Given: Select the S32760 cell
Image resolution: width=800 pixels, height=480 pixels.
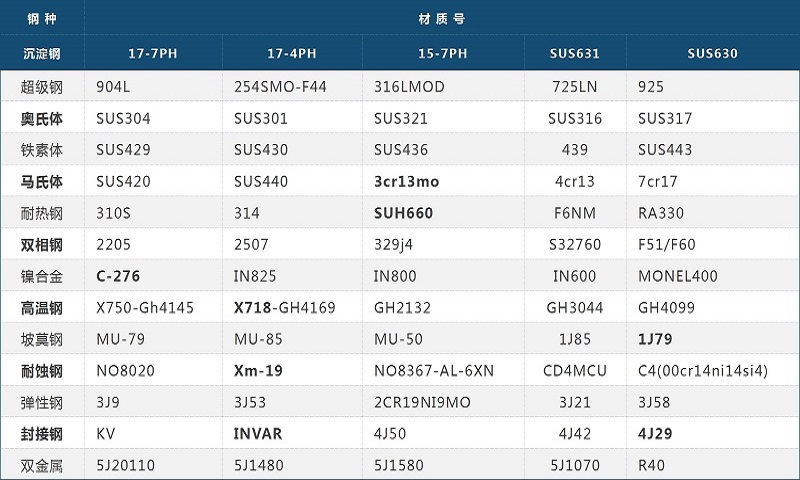Looking at the screenshot, I should [x=576, y=245].
